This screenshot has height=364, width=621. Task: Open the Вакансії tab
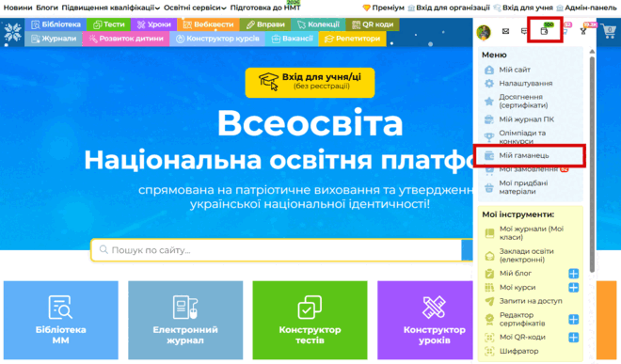pyautogui.click(x=292, y=39)
